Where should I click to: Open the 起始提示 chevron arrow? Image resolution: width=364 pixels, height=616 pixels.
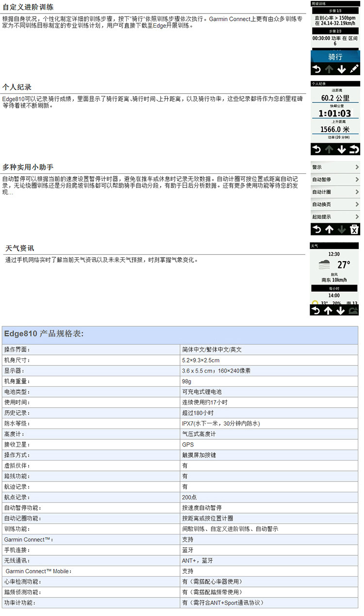(357, 217)
